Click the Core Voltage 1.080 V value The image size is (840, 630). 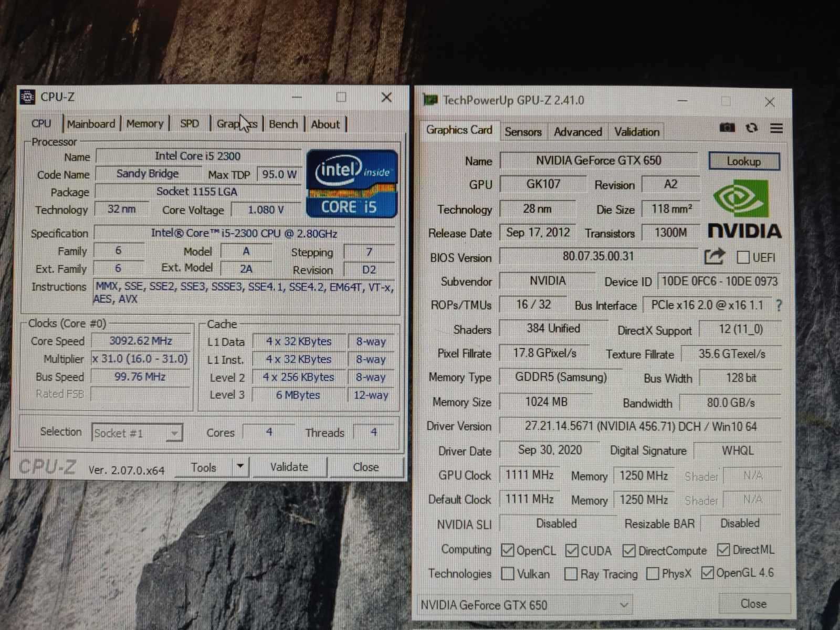(x=266, y=209)
